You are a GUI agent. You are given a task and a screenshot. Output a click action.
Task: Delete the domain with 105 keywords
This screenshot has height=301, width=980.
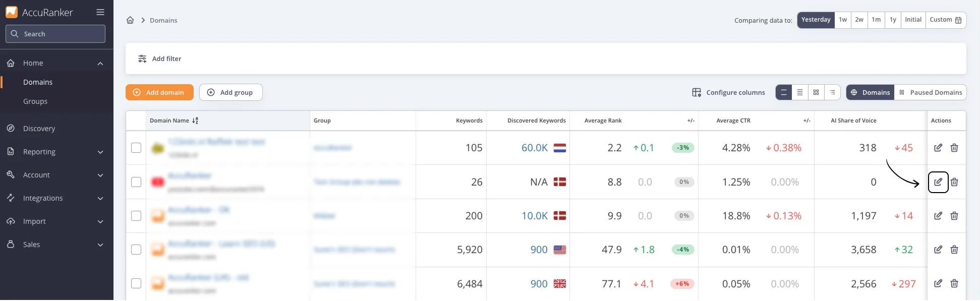tap(954, 148)
